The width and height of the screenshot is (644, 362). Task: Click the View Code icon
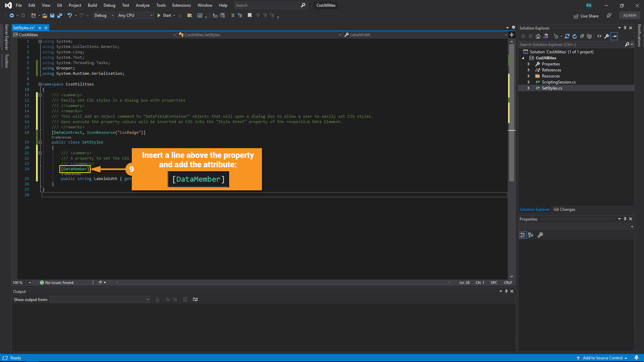[x=599, y=36]
